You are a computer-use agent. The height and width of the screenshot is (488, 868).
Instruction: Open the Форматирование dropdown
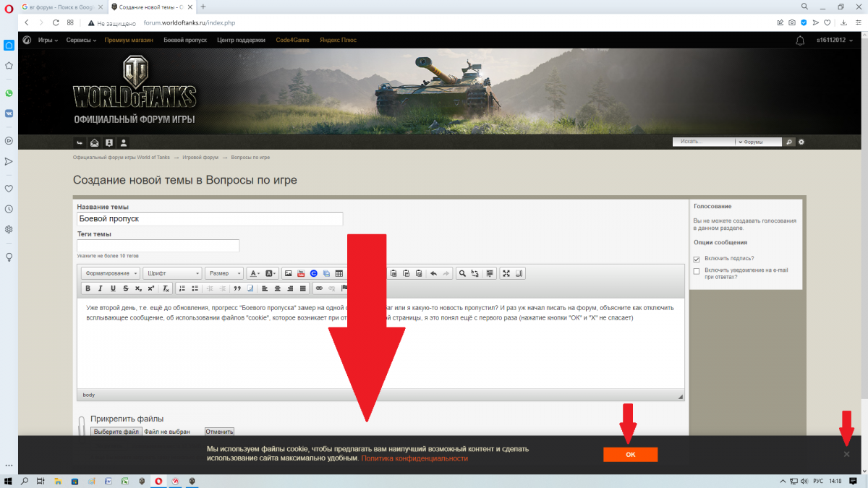(x=111, y=273)
